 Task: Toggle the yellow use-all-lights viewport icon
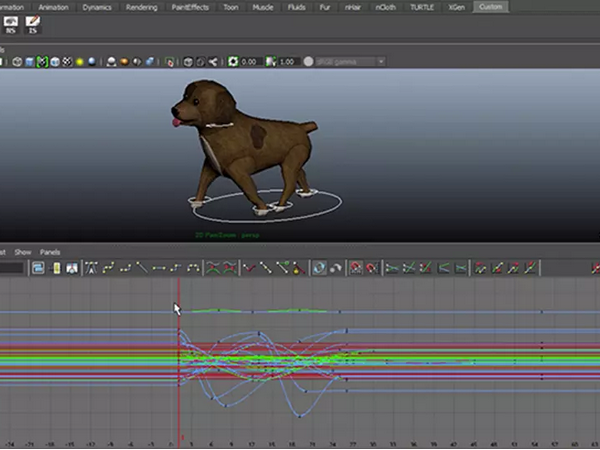(x=80, y=62)
